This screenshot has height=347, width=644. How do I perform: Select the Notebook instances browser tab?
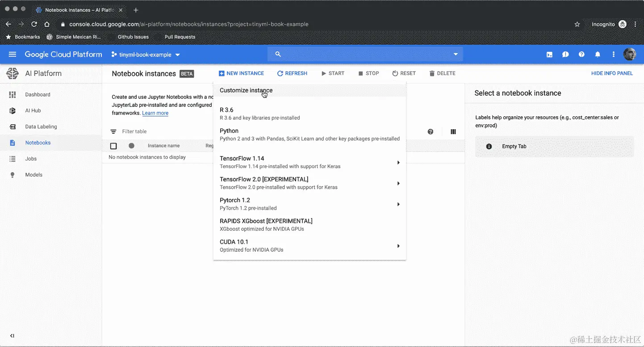tap(79, 10)
